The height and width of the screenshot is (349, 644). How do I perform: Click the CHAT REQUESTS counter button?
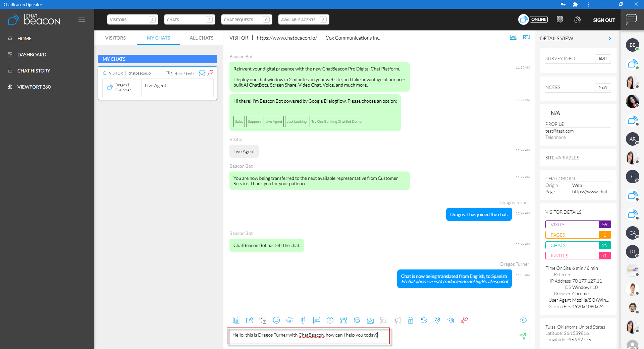coord(247,19)
